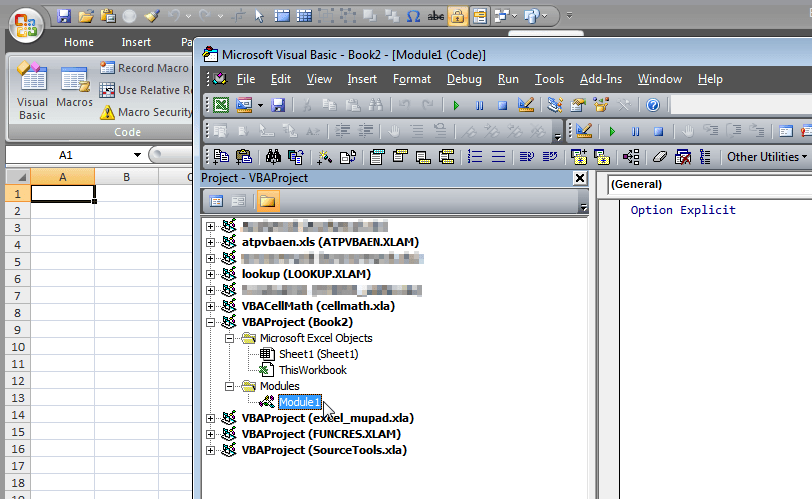Screen dimensions: 812x499
Task: Toggle Use Relative References in the ribbon
Action: click(145, 90)
